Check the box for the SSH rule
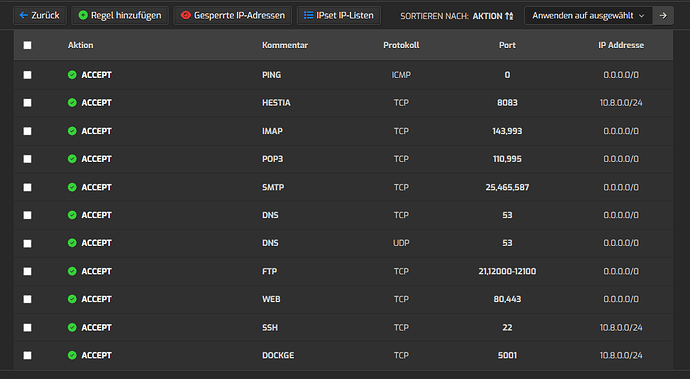Image resolution: width=690 pixels, height=379 pixels. click(x=27, y=327)
